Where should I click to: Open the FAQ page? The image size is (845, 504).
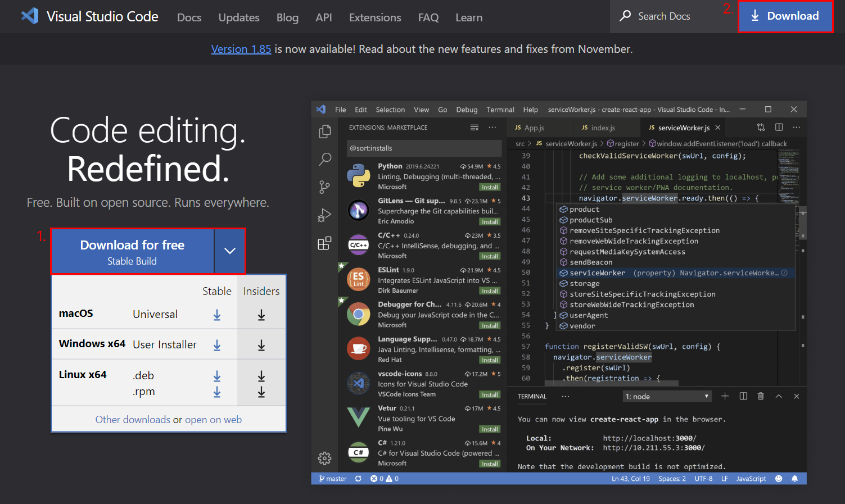[x=428, y=17]
